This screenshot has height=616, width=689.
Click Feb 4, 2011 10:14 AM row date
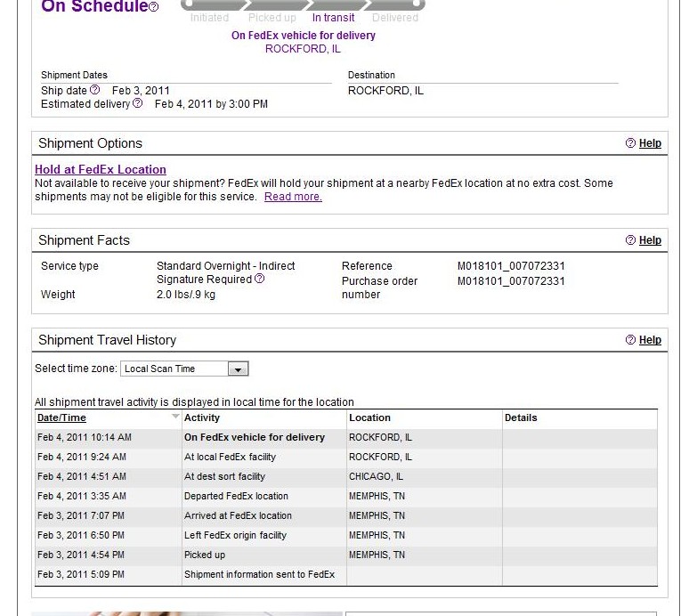tap(85, 437)
